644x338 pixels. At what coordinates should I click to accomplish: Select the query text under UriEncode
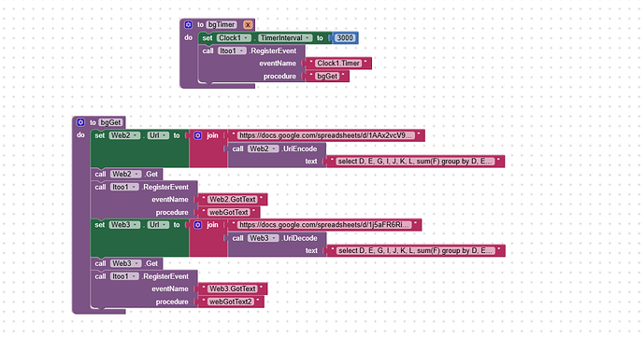(x=415, y=162)
